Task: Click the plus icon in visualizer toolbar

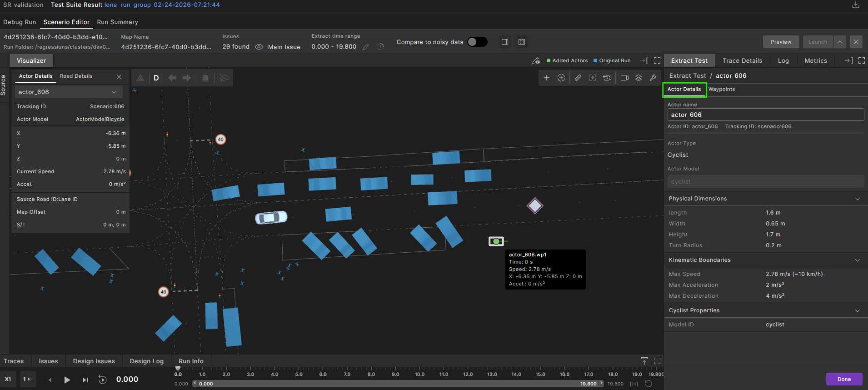Action: point(547,78)
